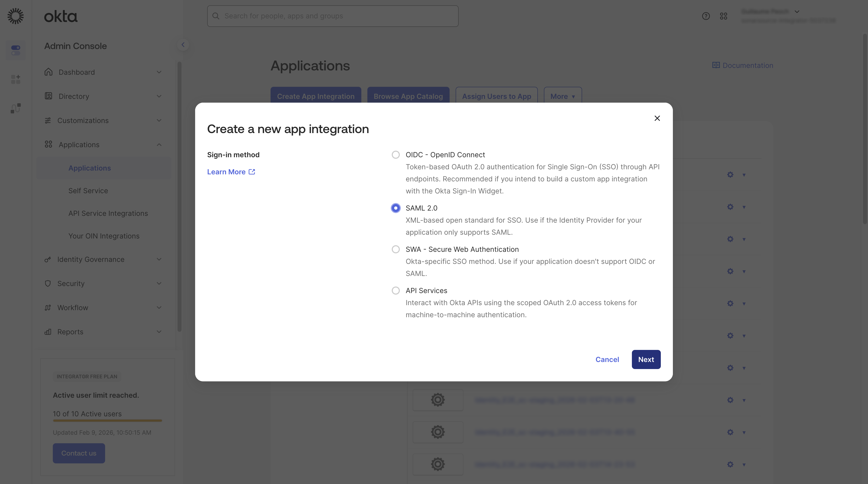Open the Learn More link

click(231, 172)
